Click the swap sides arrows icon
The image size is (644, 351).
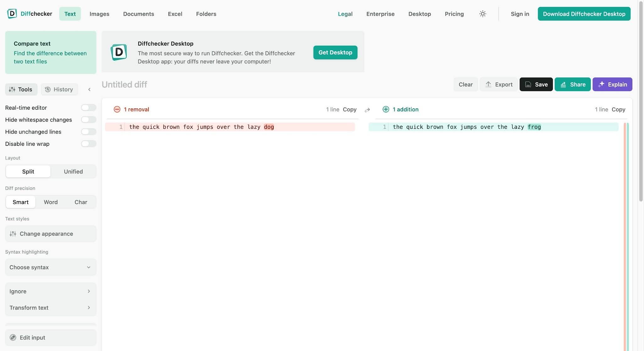pos(367,110)
